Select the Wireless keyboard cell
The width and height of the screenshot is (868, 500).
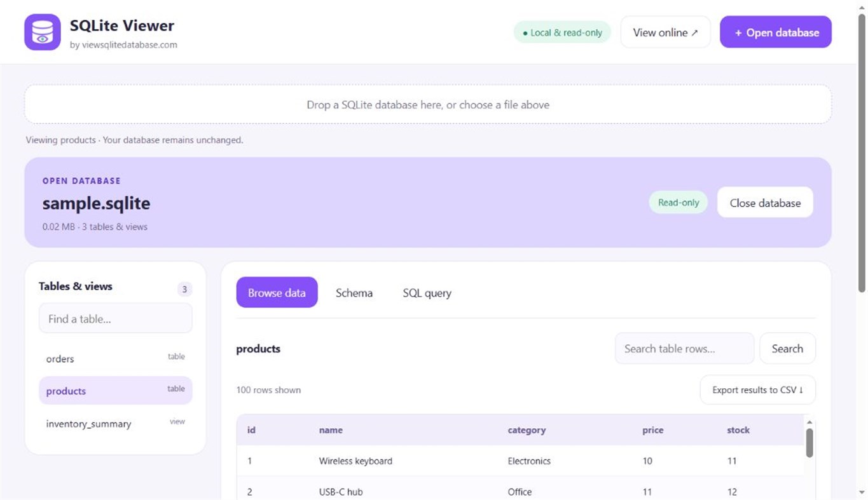pyautogui.click(x=355, y=461)
